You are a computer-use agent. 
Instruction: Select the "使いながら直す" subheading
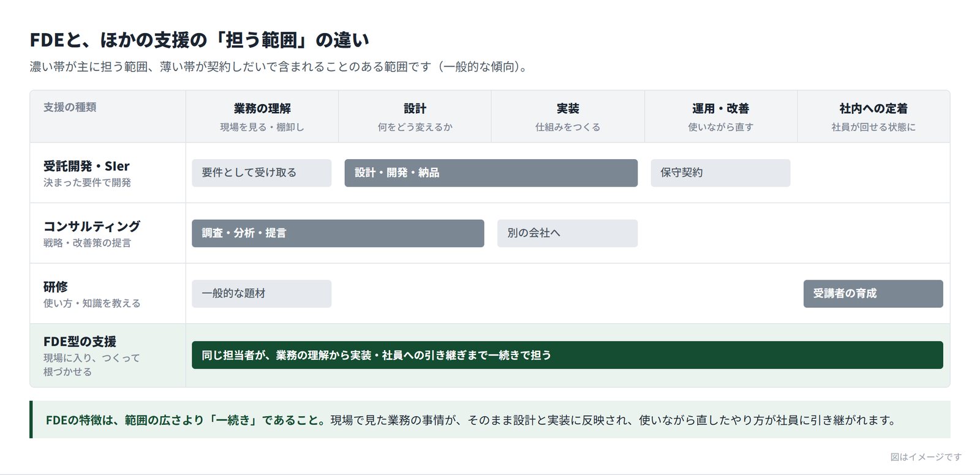(x=721, y=127)
